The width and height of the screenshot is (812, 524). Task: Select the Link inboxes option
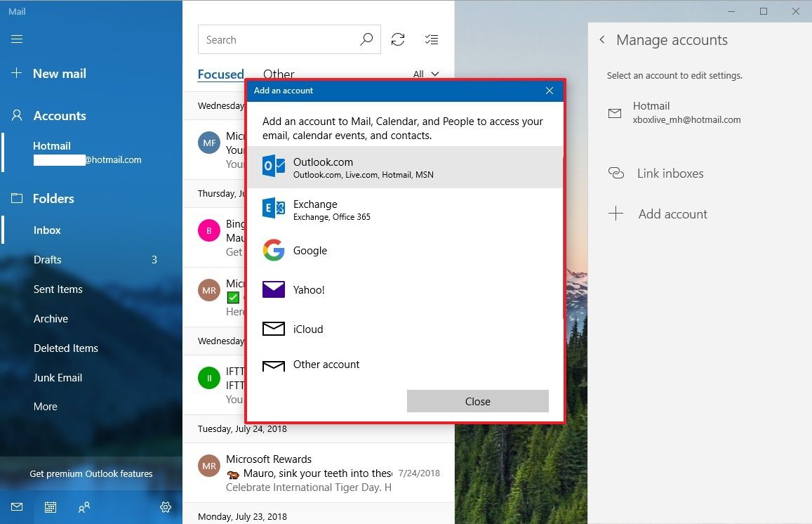(x=670, y=173)
